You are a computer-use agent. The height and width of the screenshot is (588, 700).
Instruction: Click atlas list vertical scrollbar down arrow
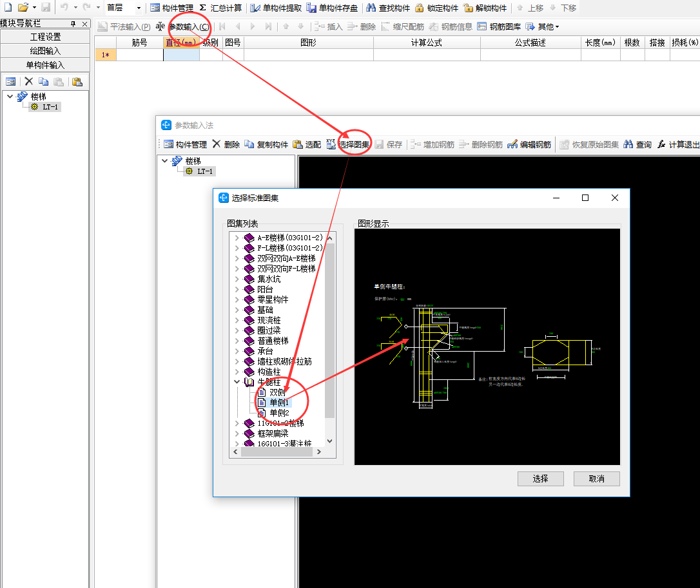(329, 441)
